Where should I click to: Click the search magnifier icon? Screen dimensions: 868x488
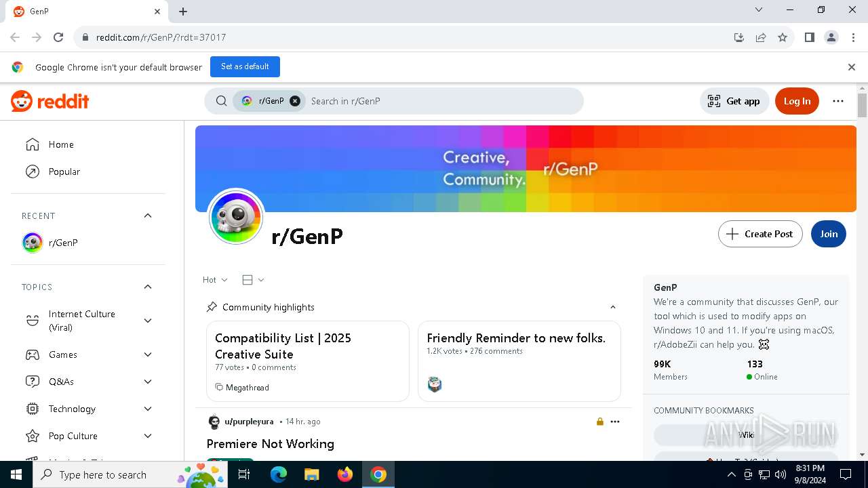pyautogui.click(x=221, y=101)
